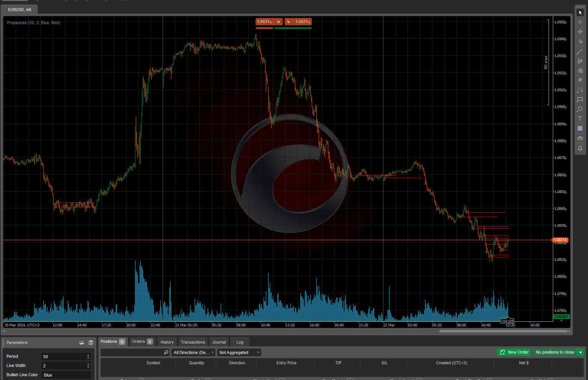588x380 pixels.
Task: Open the Transactions tab
Action: click(193, 342)
